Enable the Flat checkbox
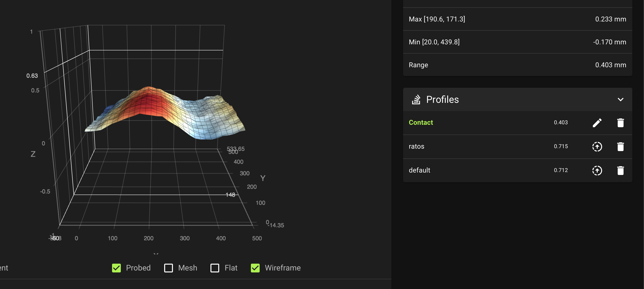Viewport: 644px width, 289px height. 215,268
